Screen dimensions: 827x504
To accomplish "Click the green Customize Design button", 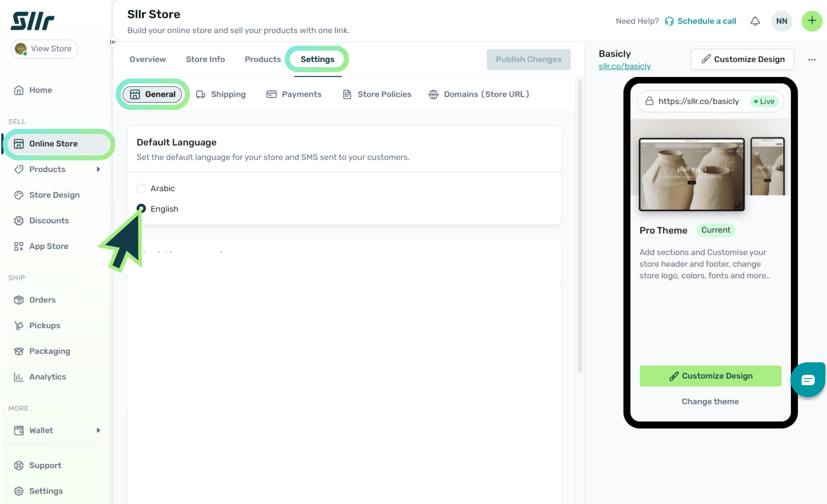I will click(x=710, y=376).
